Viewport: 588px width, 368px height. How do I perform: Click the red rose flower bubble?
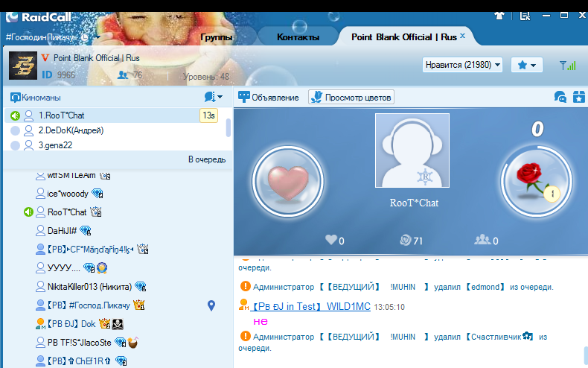click(x=537, y=182)
